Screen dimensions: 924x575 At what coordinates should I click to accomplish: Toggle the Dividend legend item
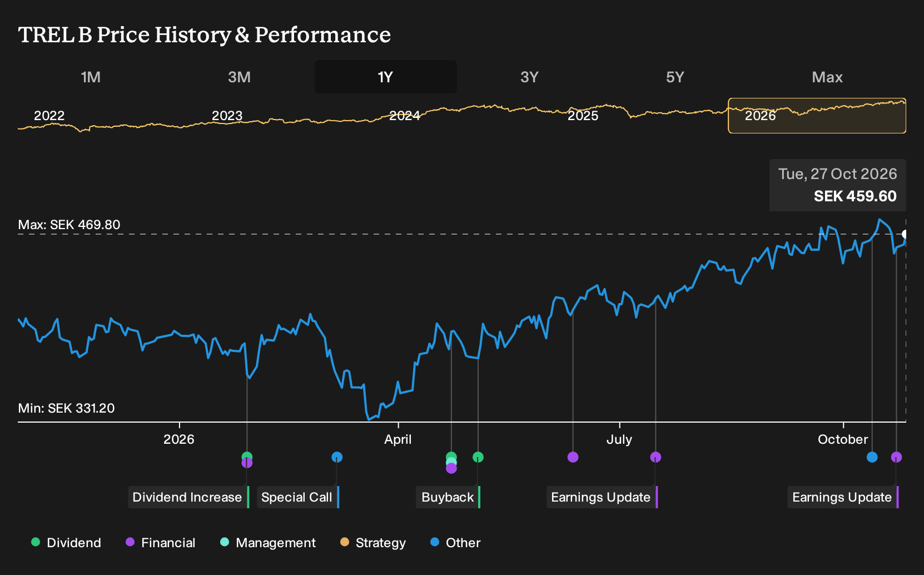(66, 543)
